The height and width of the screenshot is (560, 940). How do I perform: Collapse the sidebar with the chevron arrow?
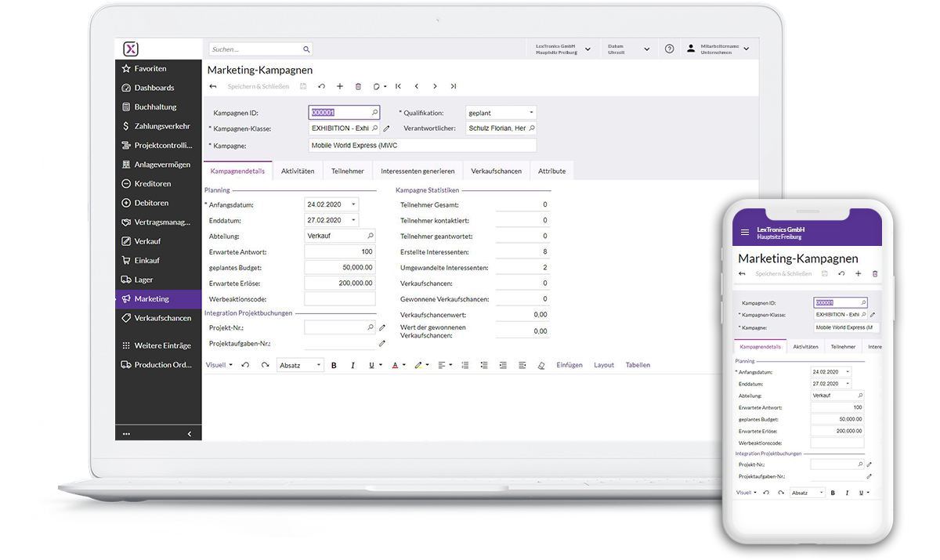click(x=188, y=432)
